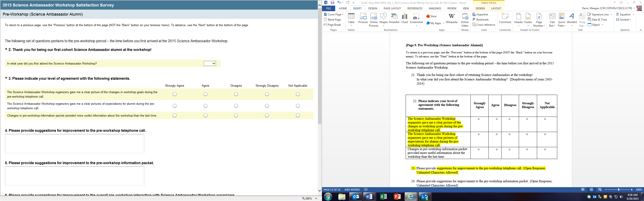Switch to the REFERENCES tab
644x201 pixels.
(x=415, y=8)
